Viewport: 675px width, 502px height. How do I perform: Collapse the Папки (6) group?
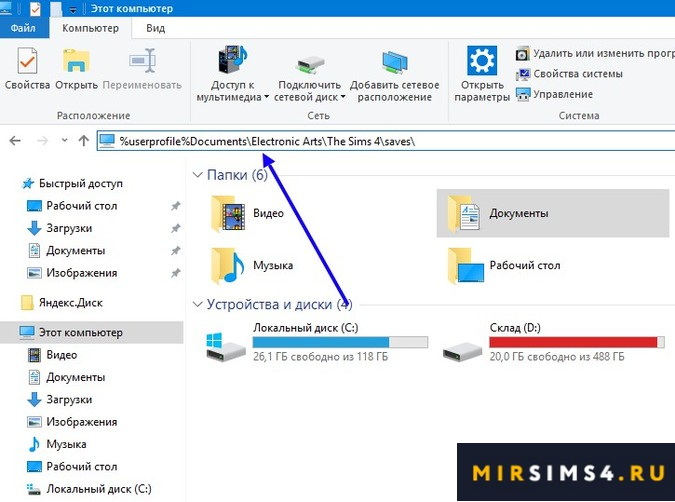click(197, 175)
